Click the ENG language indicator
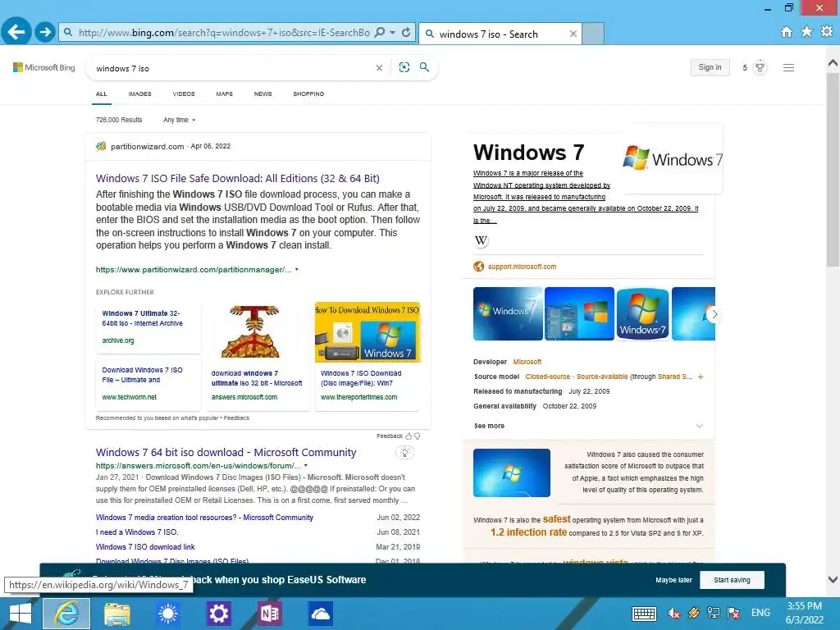 (760, 613)
